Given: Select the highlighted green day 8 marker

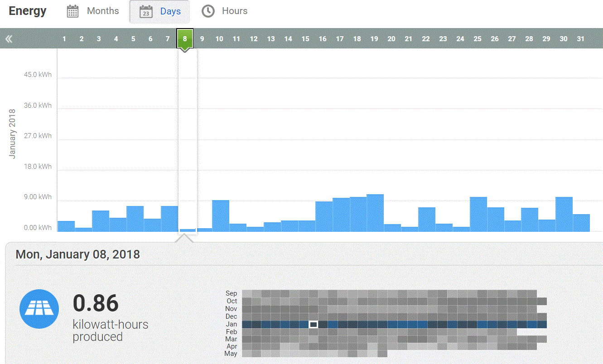Looking at the screenshot, I should tap(185, 39).
